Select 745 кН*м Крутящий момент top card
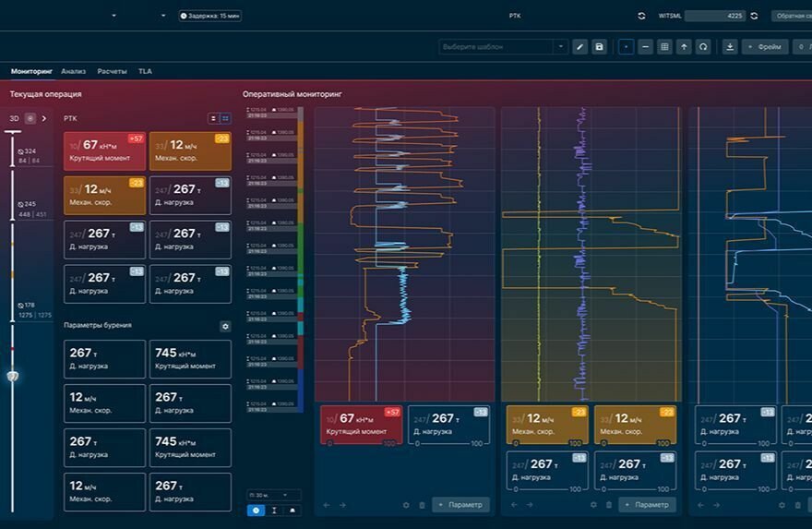This screenshot has height=529, width=812. pos(190,359)
